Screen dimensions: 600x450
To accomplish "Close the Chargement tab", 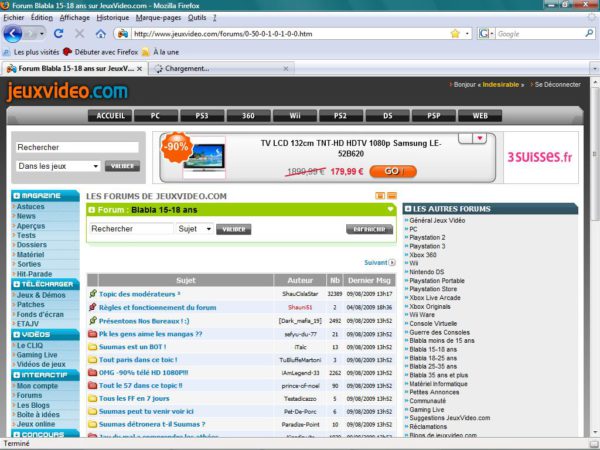I will [285, 69].
